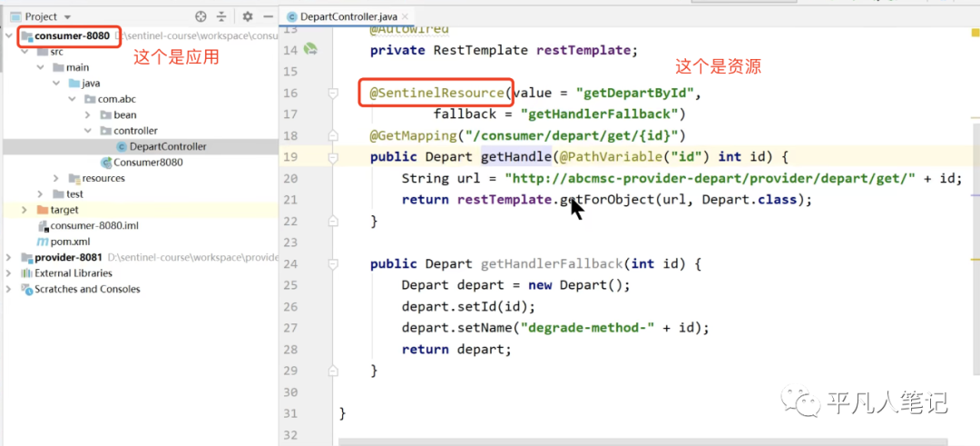980x446 pixels.
Task: Toggle the fold marker on line 19
Action: pos(333,157)
